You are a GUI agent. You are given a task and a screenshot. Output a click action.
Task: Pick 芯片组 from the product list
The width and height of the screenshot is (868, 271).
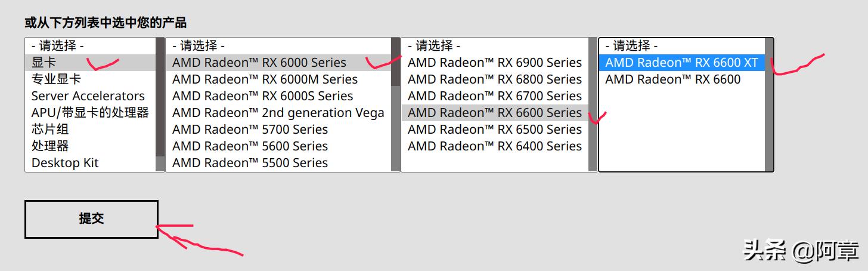point(50,130)
